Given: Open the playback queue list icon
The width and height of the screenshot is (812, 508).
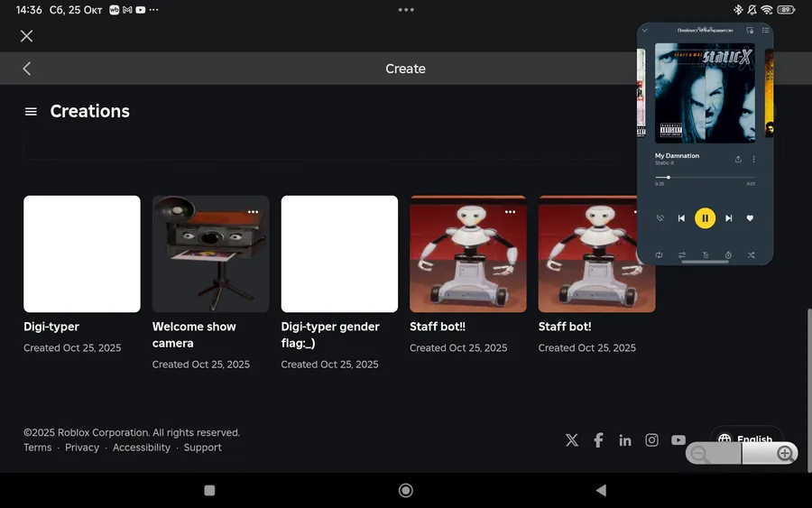Looking at the screenshot, I should click(x=765, y=30).
